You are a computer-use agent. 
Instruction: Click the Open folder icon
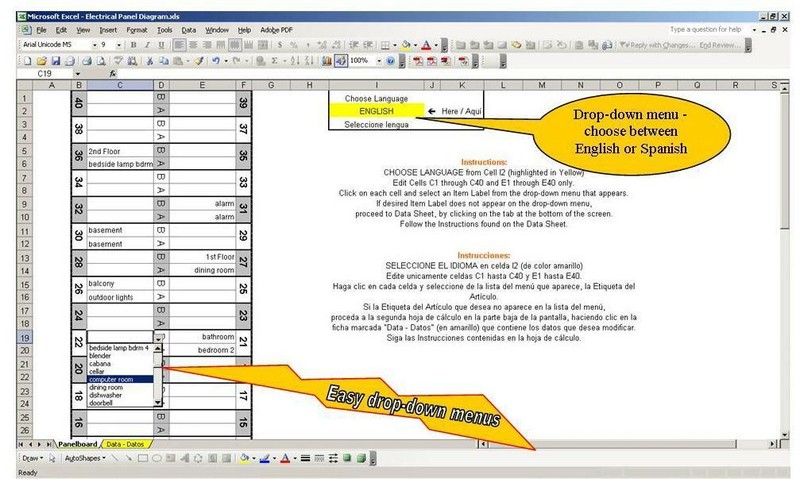pyautogui.click(x=41, y=61)
